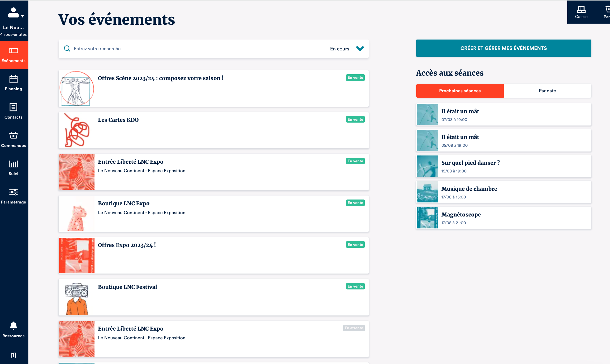Expand the account user dropdown arrow

[23, 16]
